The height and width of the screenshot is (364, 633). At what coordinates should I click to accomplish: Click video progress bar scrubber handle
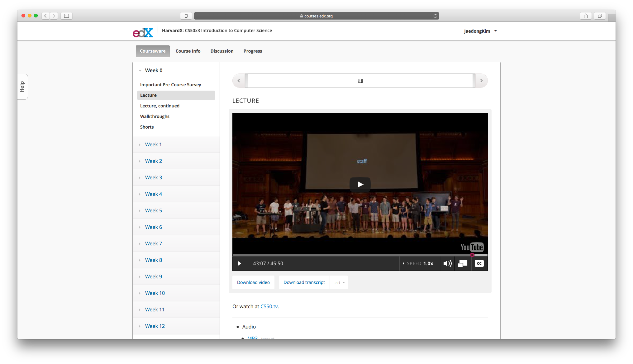click(472, 255)
